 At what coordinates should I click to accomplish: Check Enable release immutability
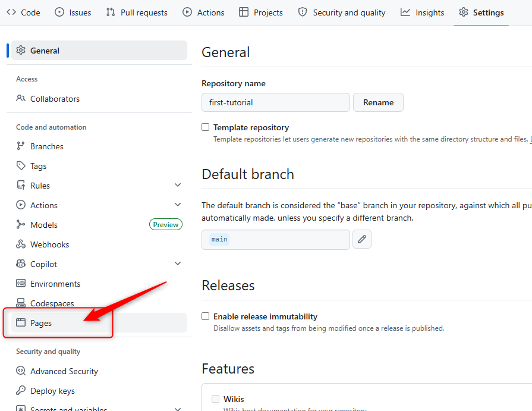(206, 316)
